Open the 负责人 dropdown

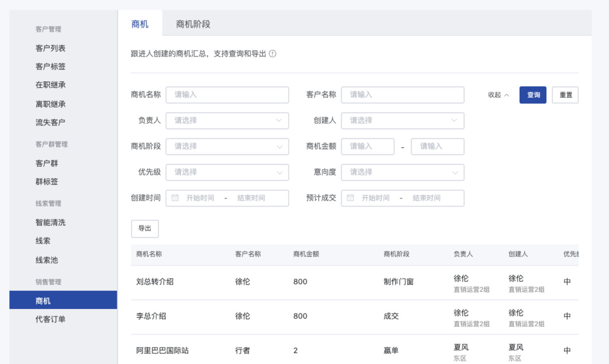tap(227, 121)
